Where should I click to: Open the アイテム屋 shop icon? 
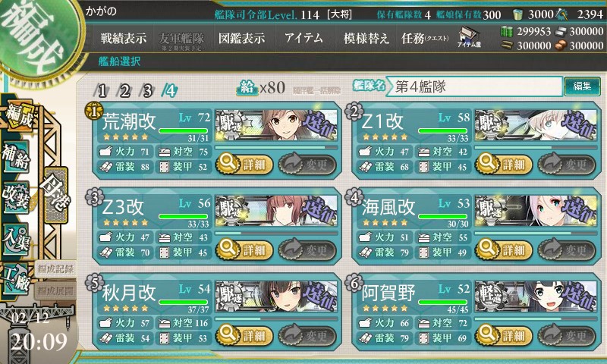tap(469, 37)
